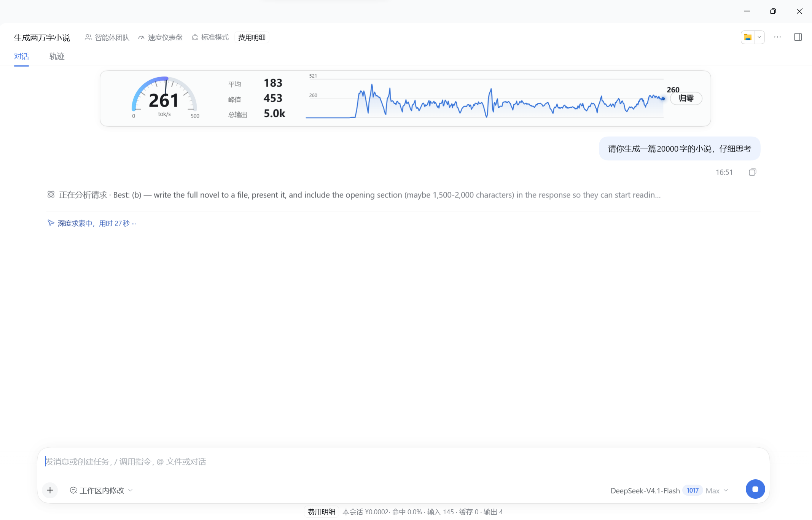Switch the 标准模式 standard mode option
This screenshot has height=520, width=812.
click(x=210, y=37)
